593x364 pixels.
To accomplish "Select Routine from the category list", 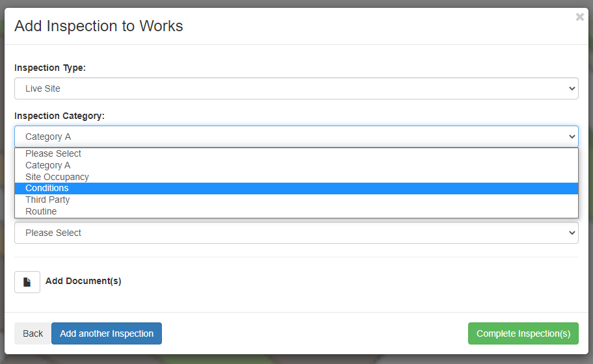I will click(41, 212).
